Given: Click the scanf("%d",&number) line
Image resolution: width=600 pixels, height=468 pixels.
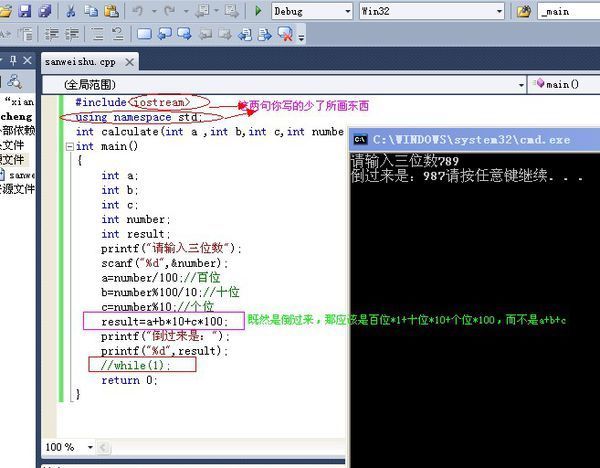Looking at the screenshot, I should [165, 263].
